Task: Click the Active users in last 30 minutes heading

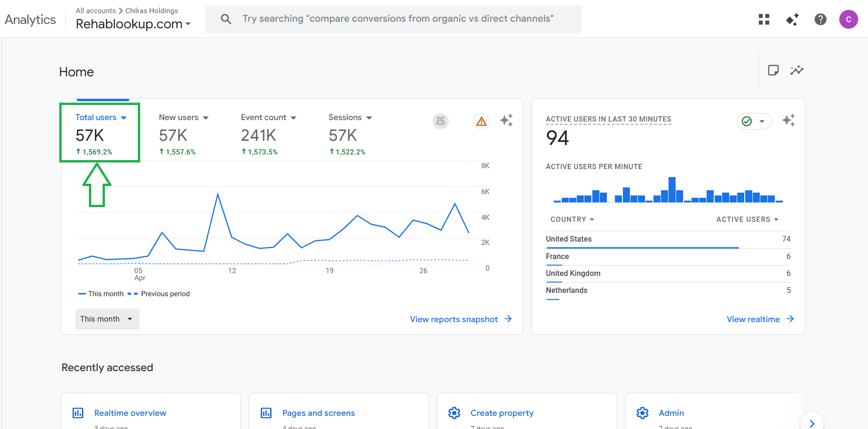Action: [x=608, y=119]
